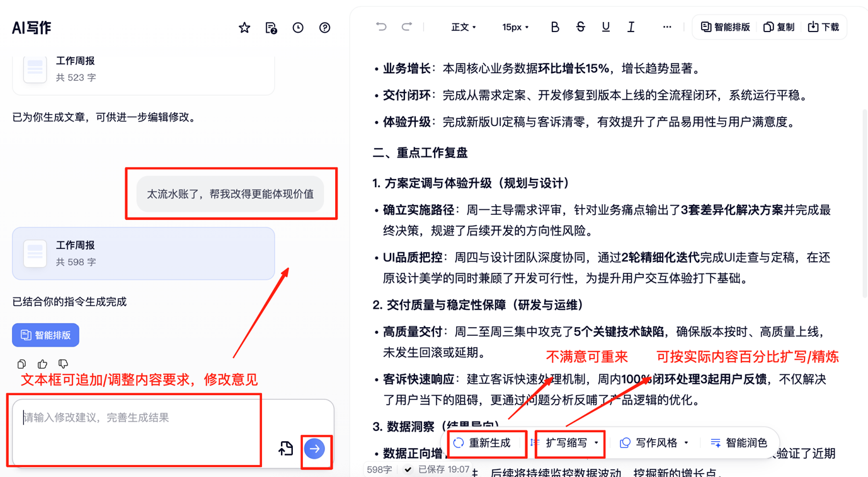Click the AI写作 title
The height and width of the screenshot is (477, 868).
(31, 28)
